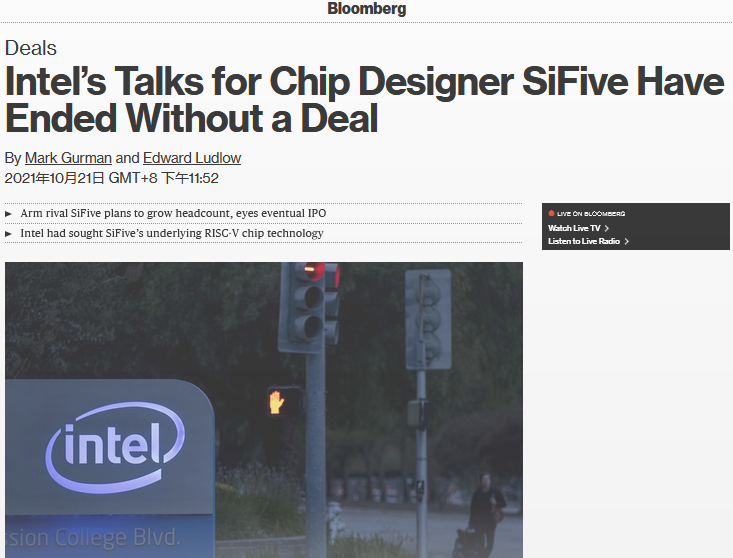This screenshot has width=733, height=558.
Task: Click the Intel logo in the photo
Action: point(115,447)
